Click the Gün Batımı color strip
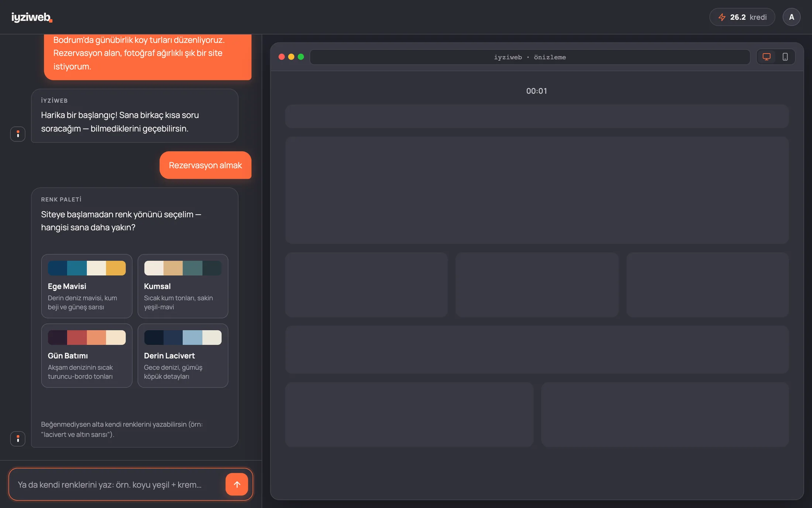 click(87, 337)
